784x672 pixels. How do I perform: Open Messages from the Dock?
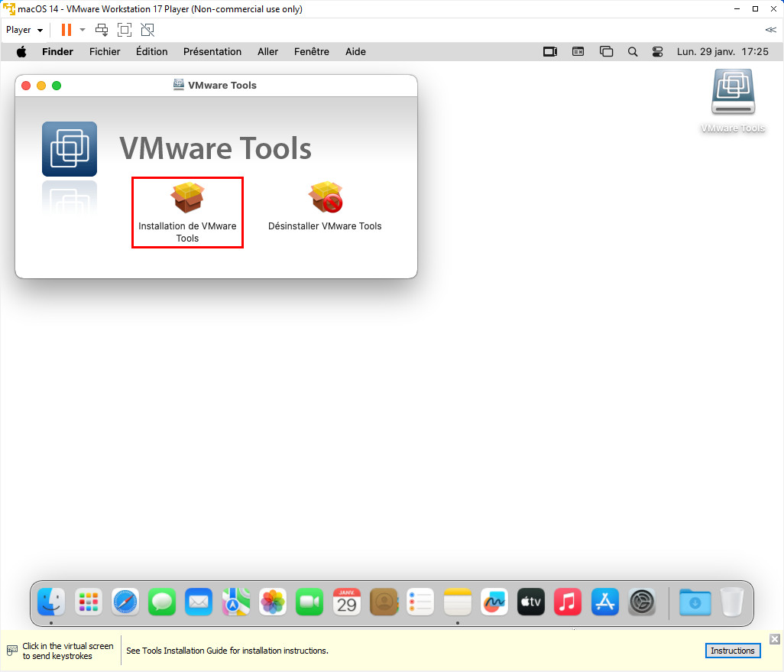click(162, 602)
